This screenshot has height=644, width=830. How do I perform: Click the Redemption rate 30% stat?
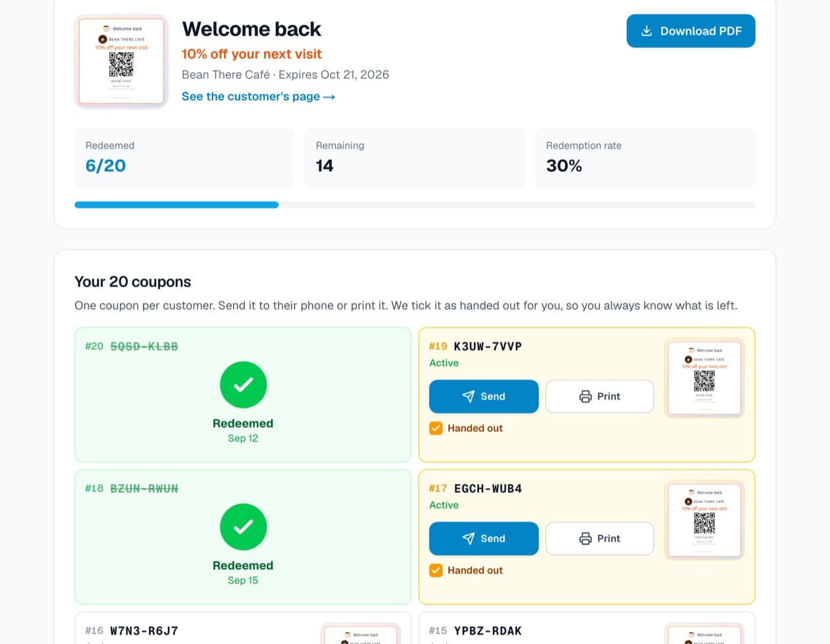645,158
